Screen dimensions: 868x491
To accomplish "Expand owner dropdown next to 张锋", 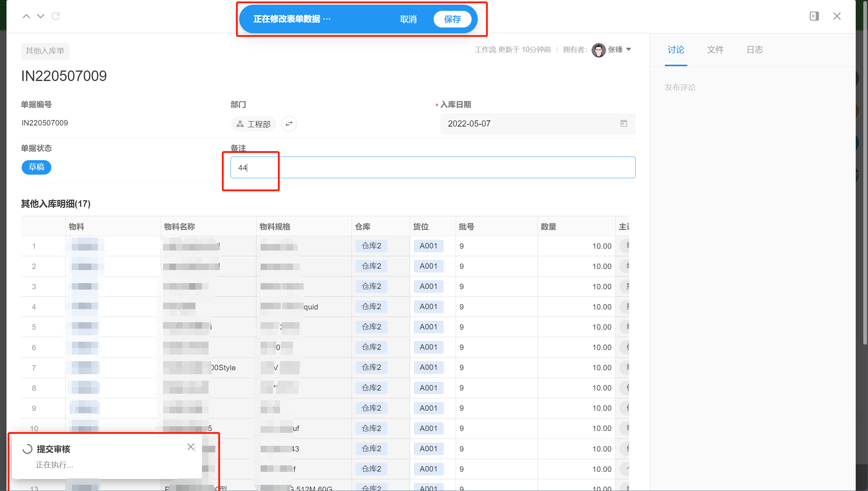I will [629, 50].
